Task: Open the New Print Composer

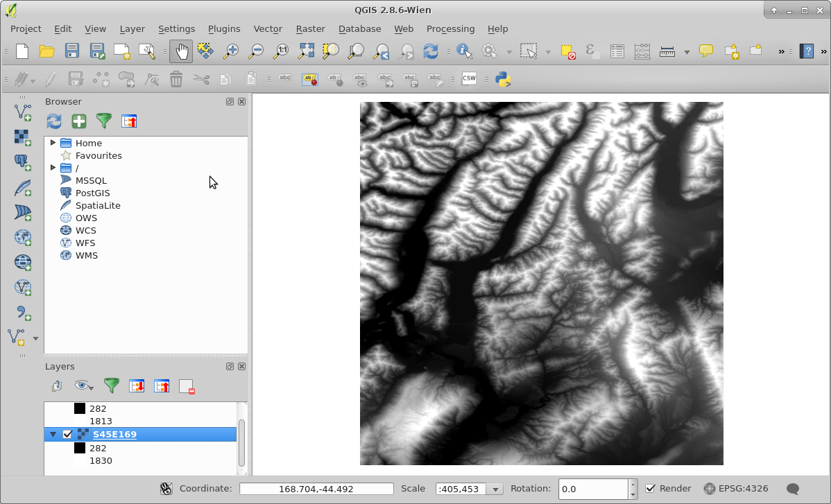Action: coord(122,51)
